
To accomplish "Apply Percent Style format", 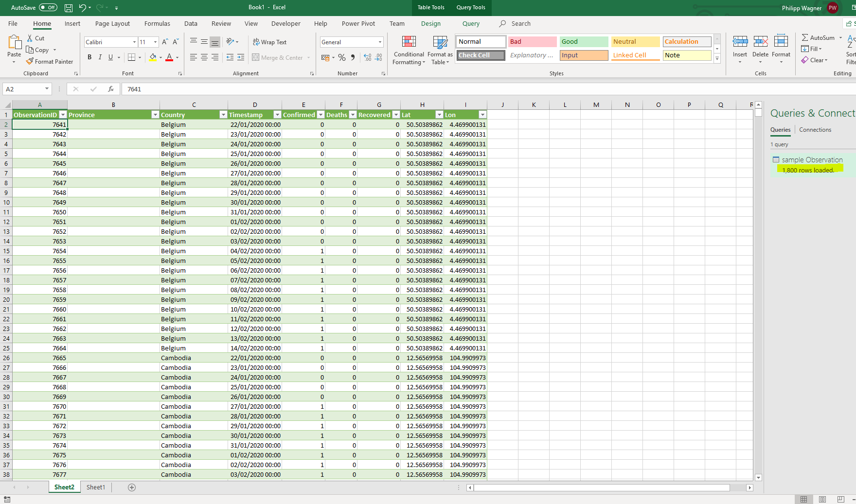I will tap(342, 57).
